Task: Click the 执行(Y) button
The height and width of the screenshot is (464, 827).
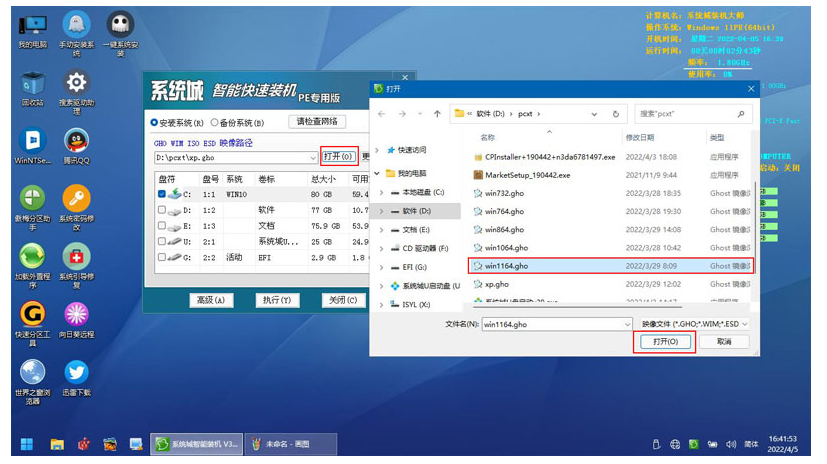Action: tap(275, 300)
